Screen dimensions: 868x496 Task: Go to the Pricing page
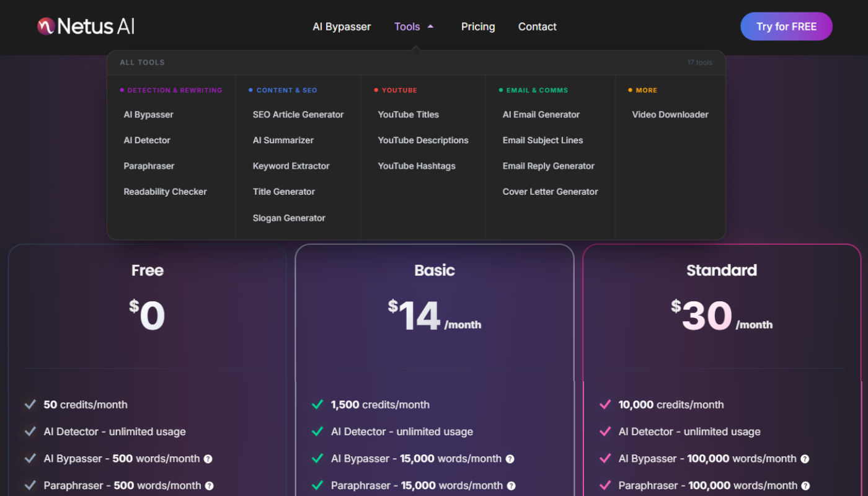[x=478, y=27]
